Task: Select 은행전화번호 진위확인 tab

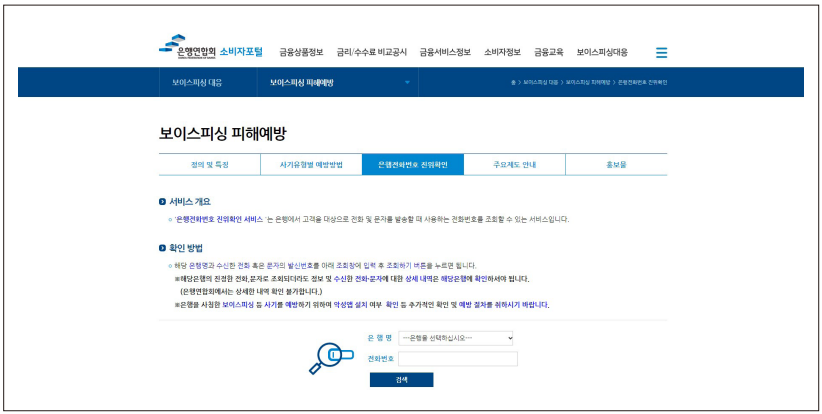Action: [x=413, y=165]
